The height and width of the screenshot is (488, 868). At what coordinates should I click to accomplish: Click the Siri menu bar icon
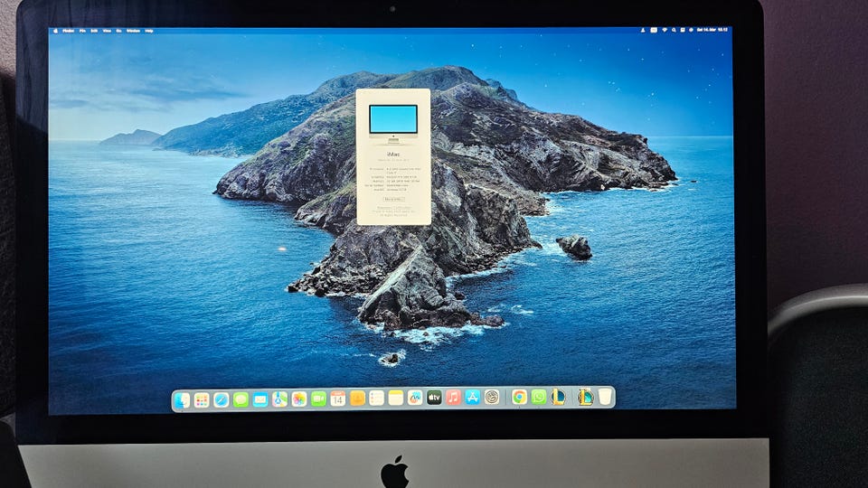point(691,30)
